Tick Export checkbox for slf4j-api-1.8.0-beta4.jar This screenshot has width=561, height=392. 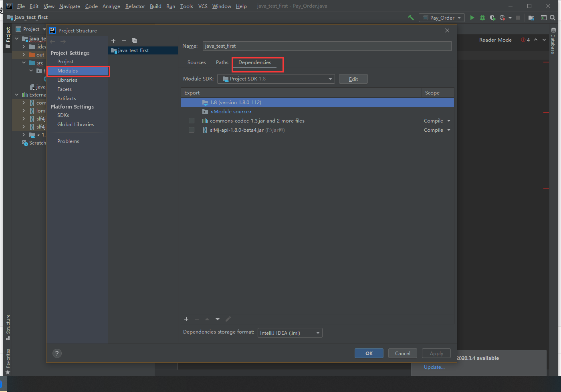(x=192, y=130)
